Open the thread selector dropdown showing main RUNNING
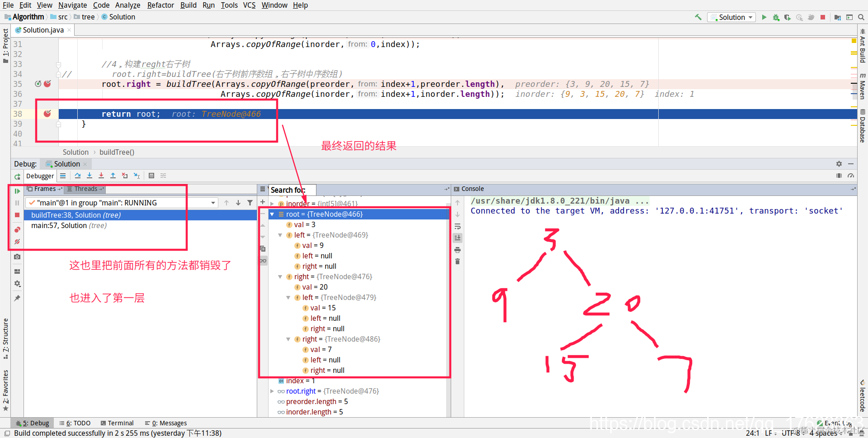 coord(122,203)
